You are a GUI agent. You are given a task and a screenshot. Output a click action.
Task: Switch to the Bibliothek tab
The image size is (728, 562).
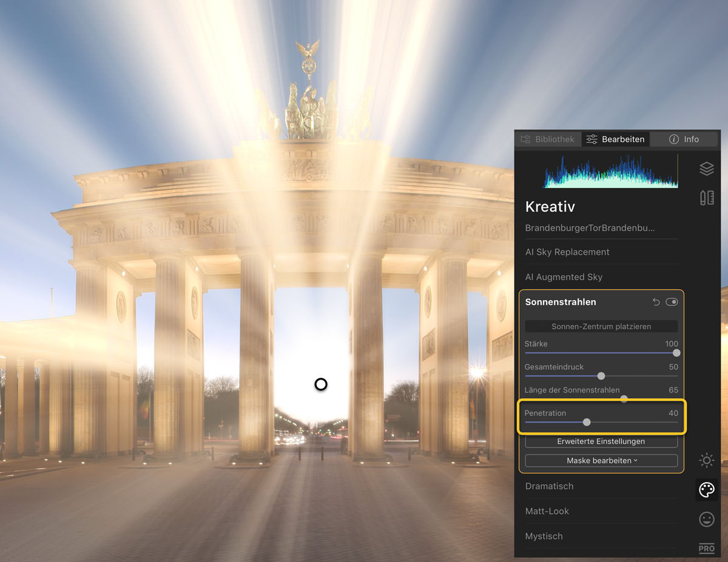[x=548, y=139]
